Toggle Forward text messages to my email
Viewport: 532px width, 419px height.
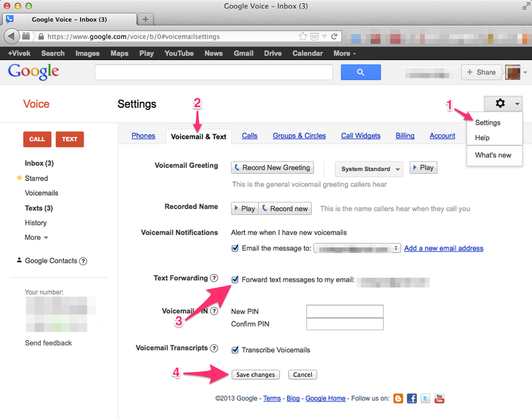click(235, 280)
